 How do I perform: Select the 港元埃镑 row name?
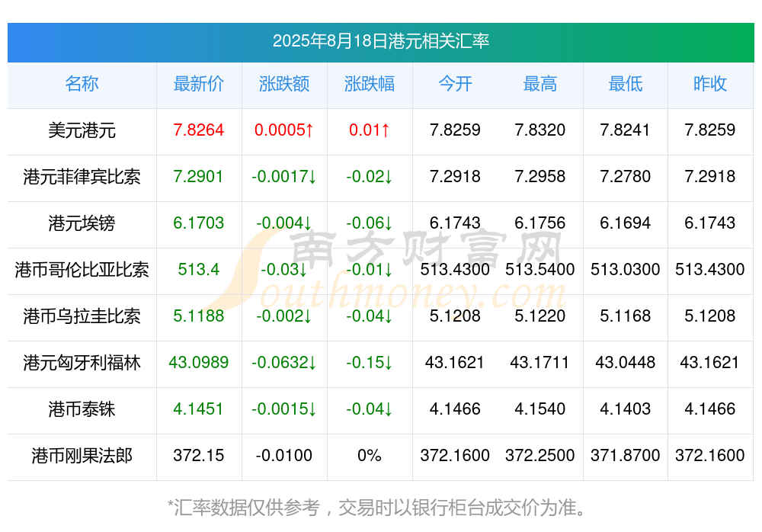(x=82, y=223)
